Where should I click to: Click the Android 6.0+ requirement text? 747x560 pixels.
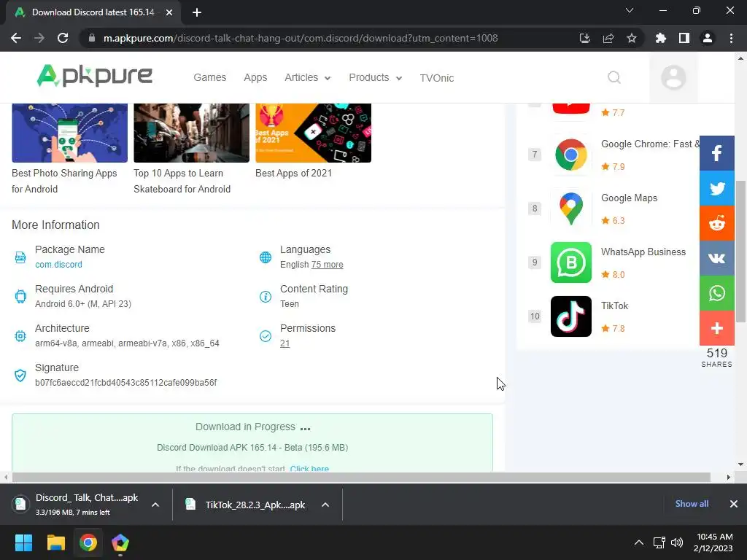coord(83,304)
